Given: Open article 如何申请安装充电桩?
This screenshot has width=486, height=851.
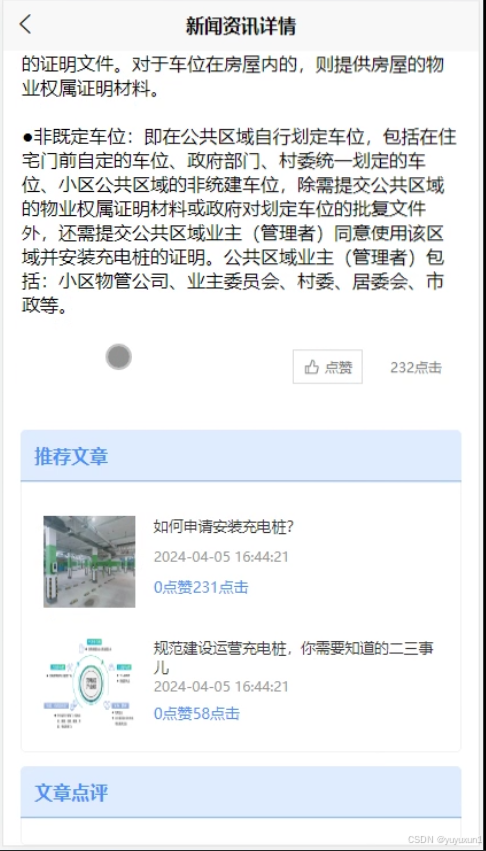Looking at the screenshot, I should (224, 526).
